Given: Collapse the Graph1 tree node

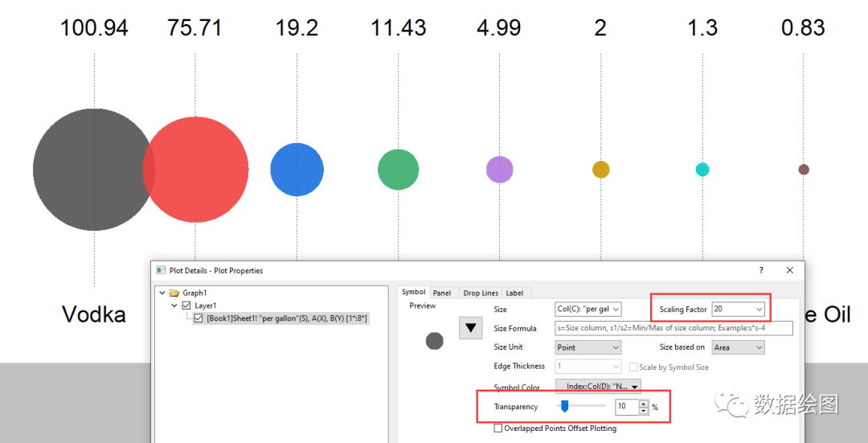Looking at the screenshot, I should 162,293.
